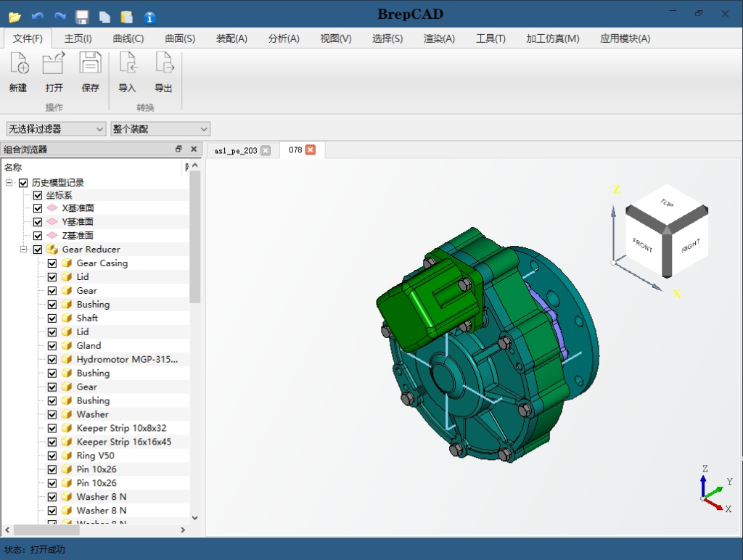Collapse the Gear Reducer tree node
743x560 pixels.
(24, 250)
